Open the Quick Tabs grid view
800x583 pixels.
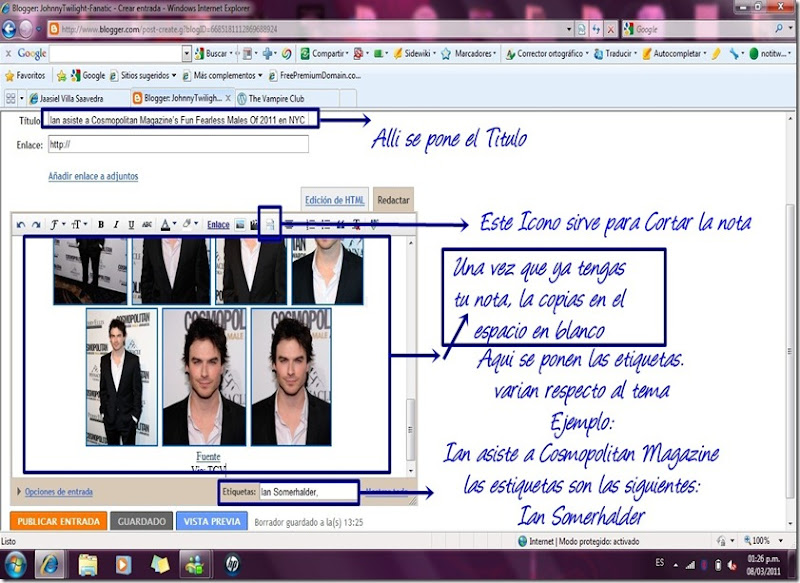pyautogui.click(x=10, y=98)
